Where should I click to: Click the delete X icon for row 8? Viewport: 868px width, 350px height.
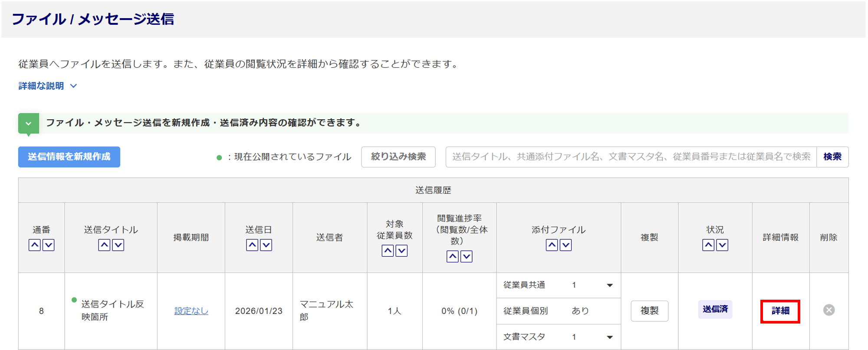tap(829, 310)
